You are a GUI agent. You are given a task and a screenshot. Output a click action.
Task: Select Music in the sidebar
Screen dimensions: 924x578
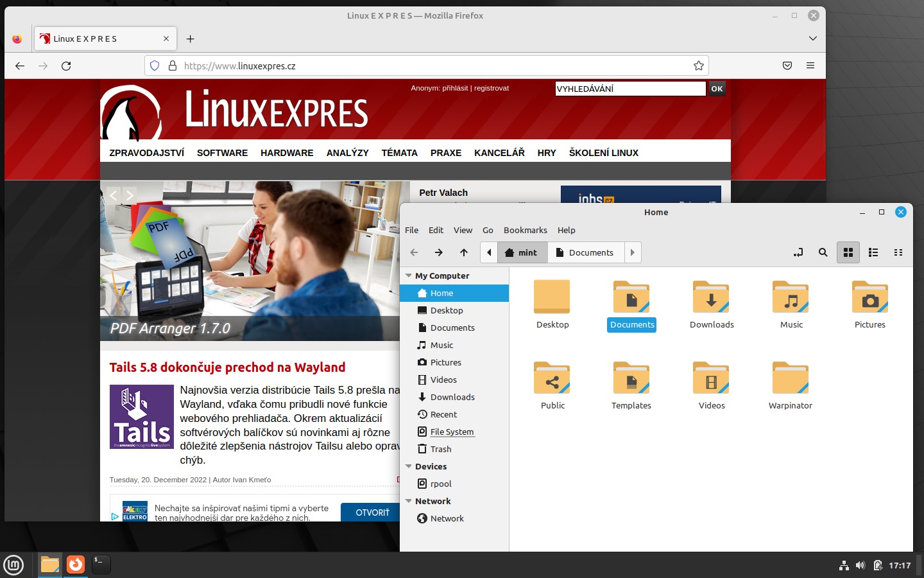pos(454,345)
